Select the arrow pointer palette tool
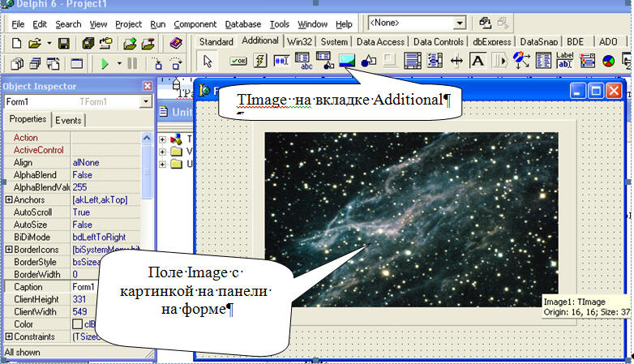 208,61
